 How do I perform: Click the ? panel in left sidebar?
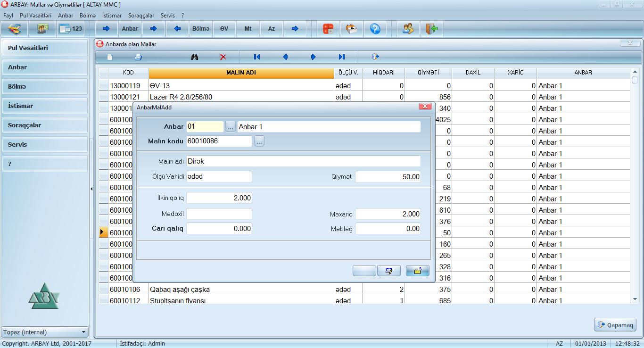pos(45,164)
